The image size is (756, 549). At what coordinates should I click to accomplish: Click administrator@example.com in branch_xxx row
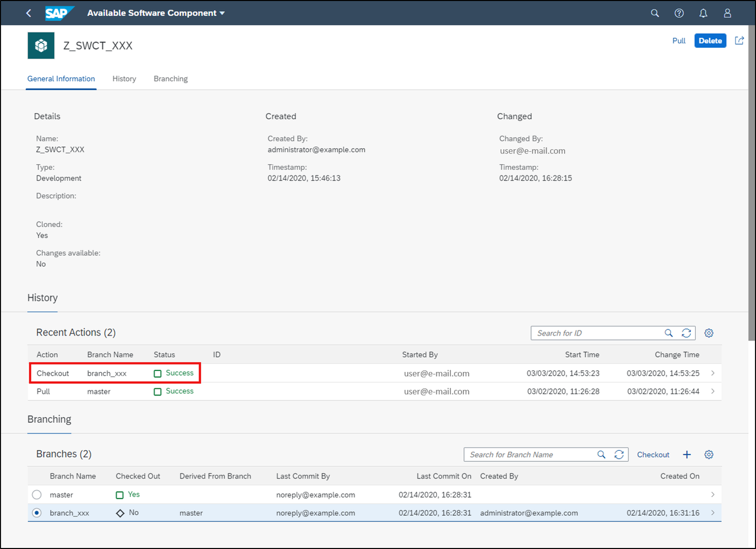tap(529, 513)
